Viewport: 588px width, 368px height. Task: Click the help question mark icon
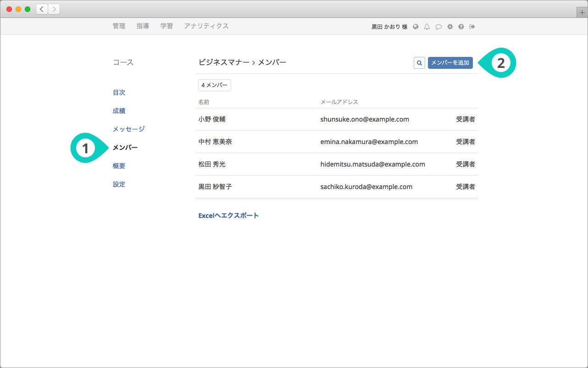click(x=461, y=27)
